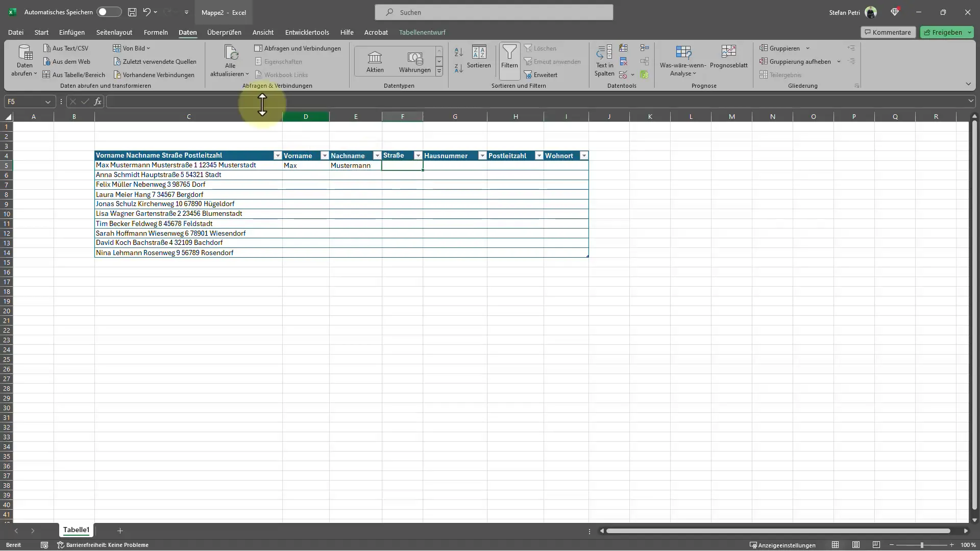Click the insert function fx icon
The height and width of the screenshot is (551, 980).
coord(97,102)
